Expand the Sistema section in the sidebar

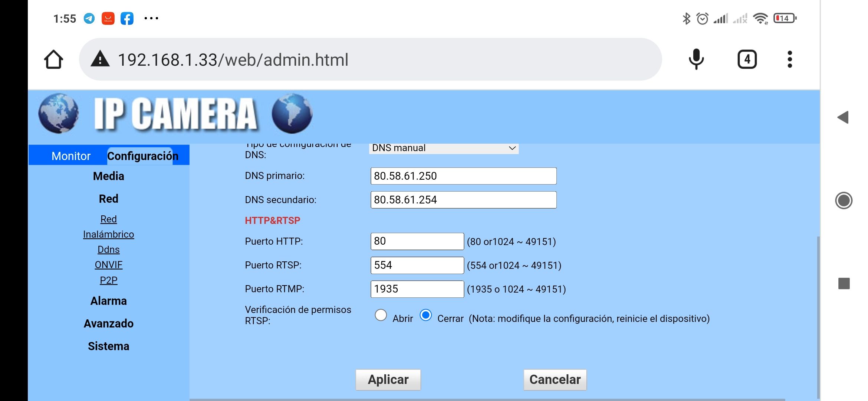[x=108, y=346]
